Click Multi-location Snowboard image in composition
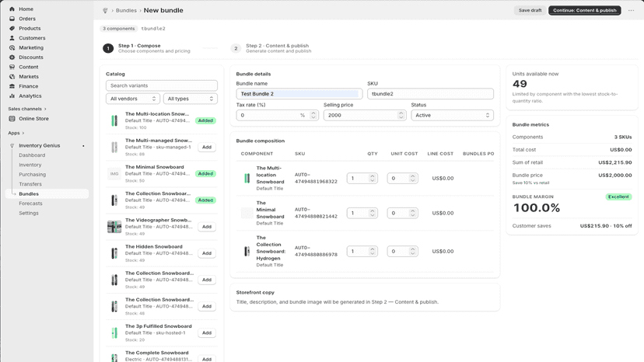The width and height of the screenshot is (644, 362). pos(247,178)
